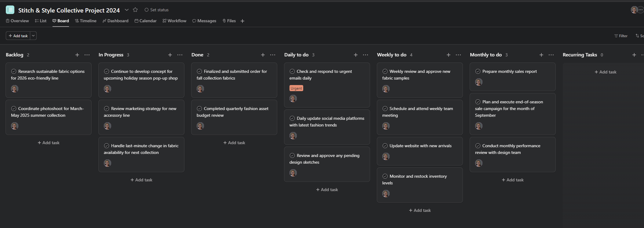Check off 'Research sustainable fabric options' task
This screenshot has width=644, height=228.
point(14,71)
